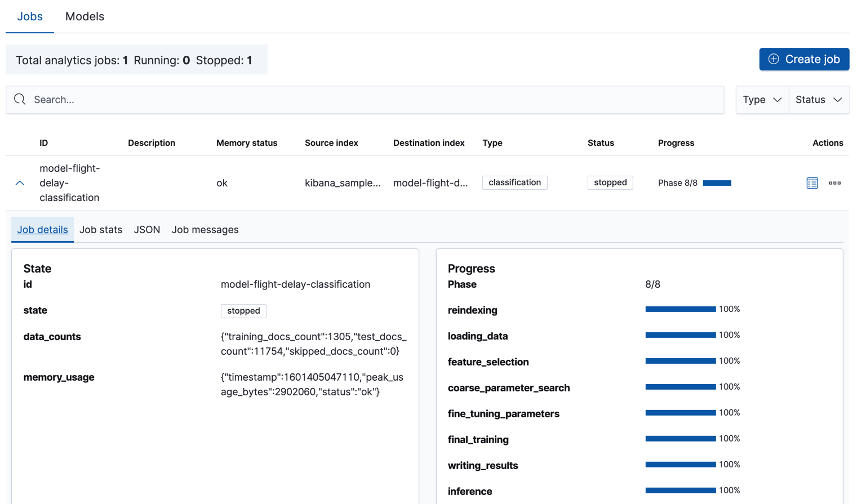
Task: Click the Phase 8/8 progress bar
Action: pyautogui.click(x=717, y=182)
